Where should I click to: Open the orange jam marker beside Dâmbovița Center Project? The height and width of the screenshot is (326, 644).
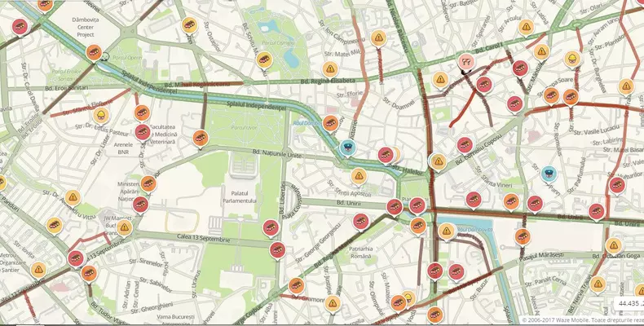(94, 52)
